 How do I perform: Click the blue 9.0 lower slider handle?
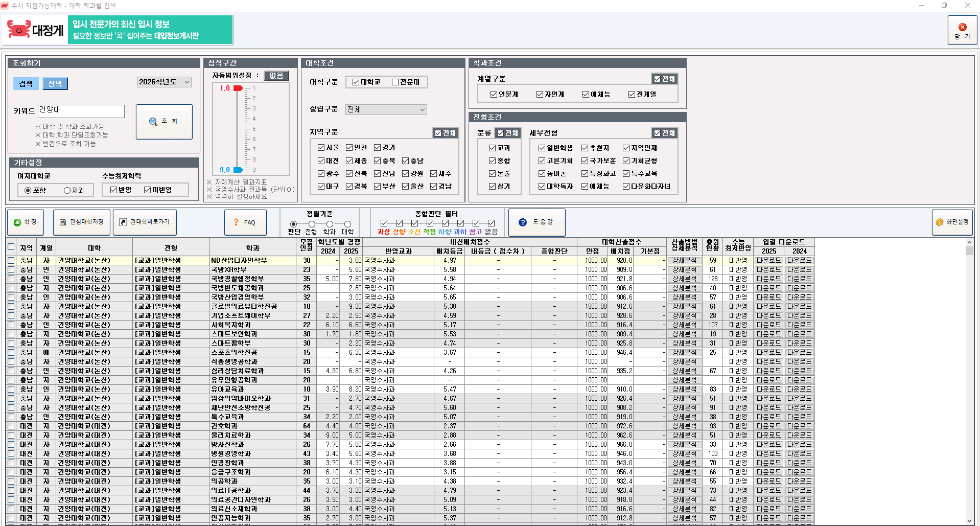(238, 170)
